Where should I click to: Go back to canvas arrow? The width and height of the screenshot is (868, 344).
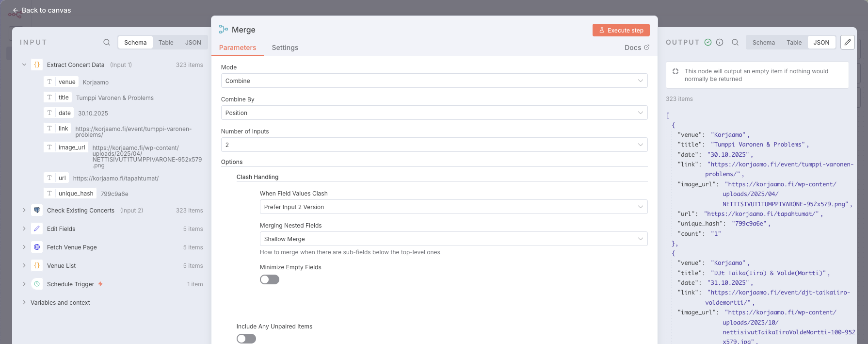[x=16, y=10]
